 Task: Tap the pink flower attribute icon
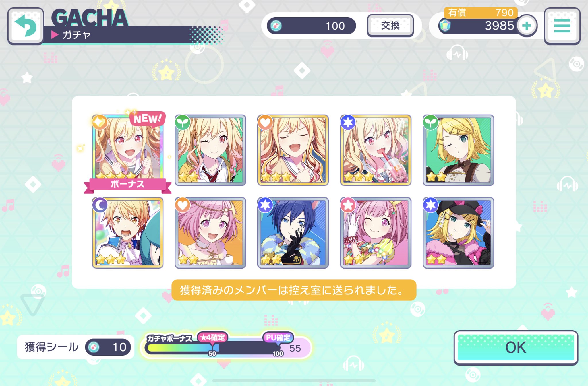(348, 205)
